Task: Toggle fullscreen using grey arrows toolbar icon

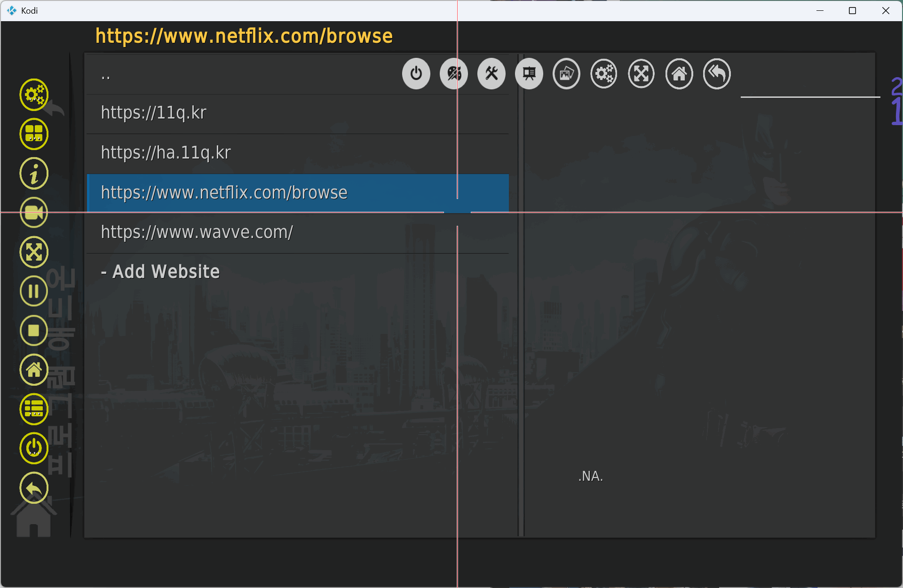Action: (642, 74)
